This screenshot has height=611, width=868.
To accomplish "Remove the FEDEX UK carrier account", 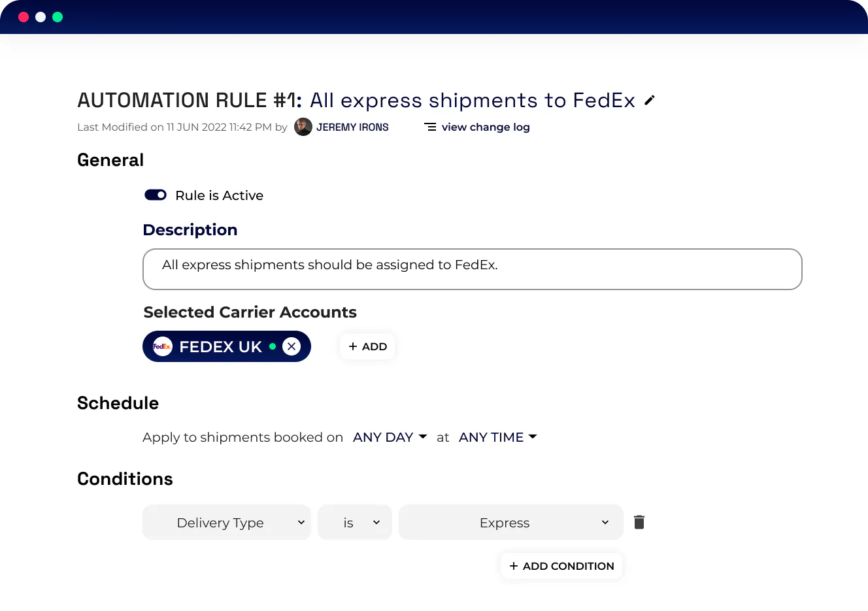I will [292, 346].
